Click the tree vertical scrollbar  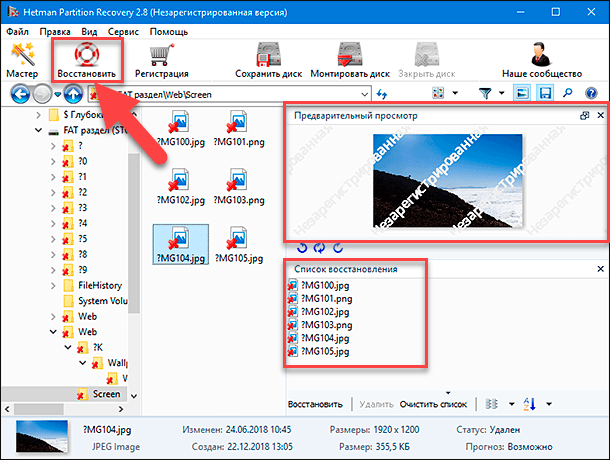pos(133,234)
